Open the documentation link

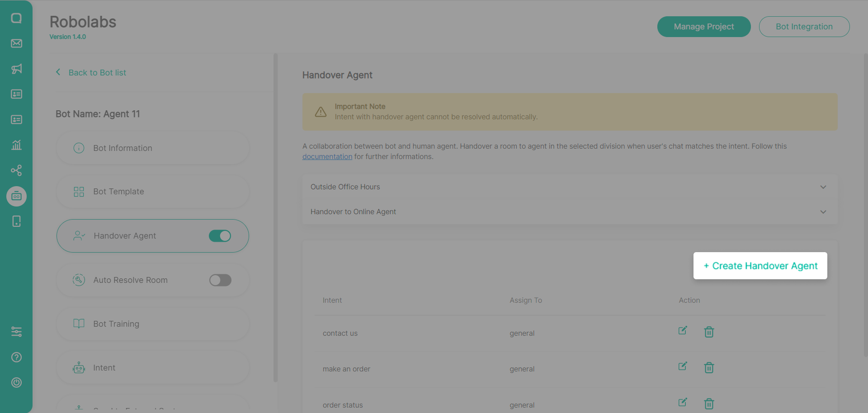327,156
